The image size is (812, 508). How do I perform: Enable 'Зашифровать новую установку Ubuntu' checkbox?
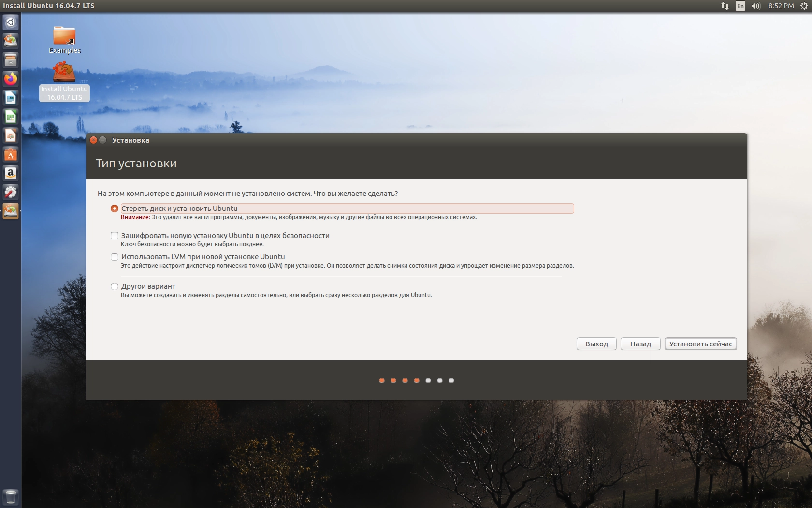pyautogui.click(x=115, y=236)
